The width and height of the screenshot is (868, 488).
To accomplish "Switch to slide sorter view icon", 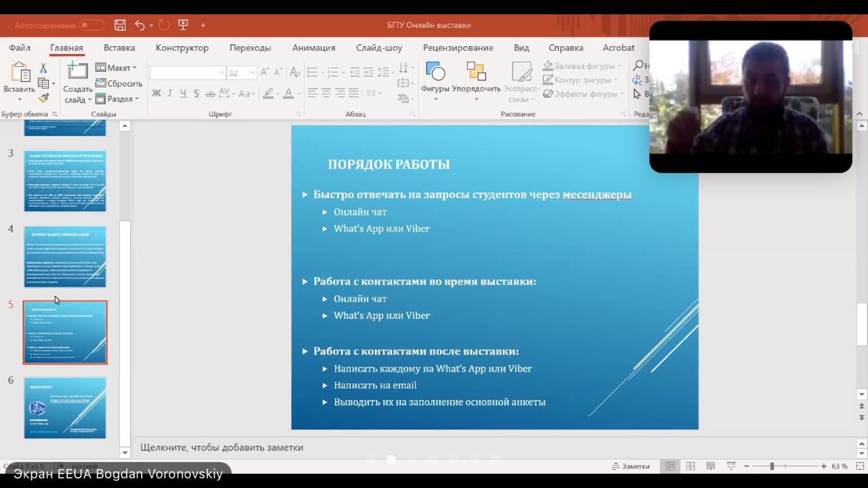I will click(x=690, y=466).
